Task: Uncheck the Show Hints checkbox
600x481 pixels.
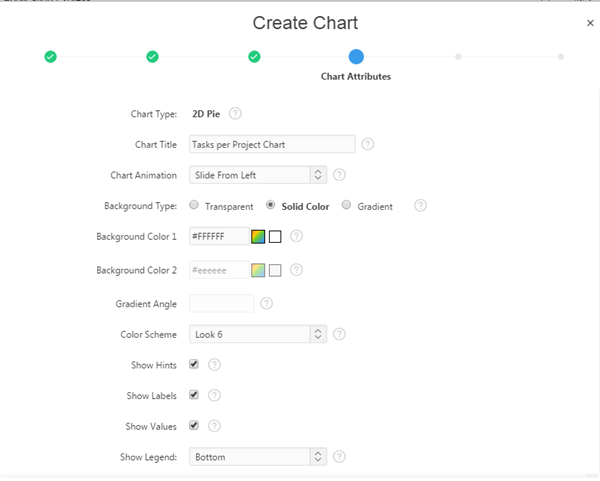Action: click(x=194, y=365)
